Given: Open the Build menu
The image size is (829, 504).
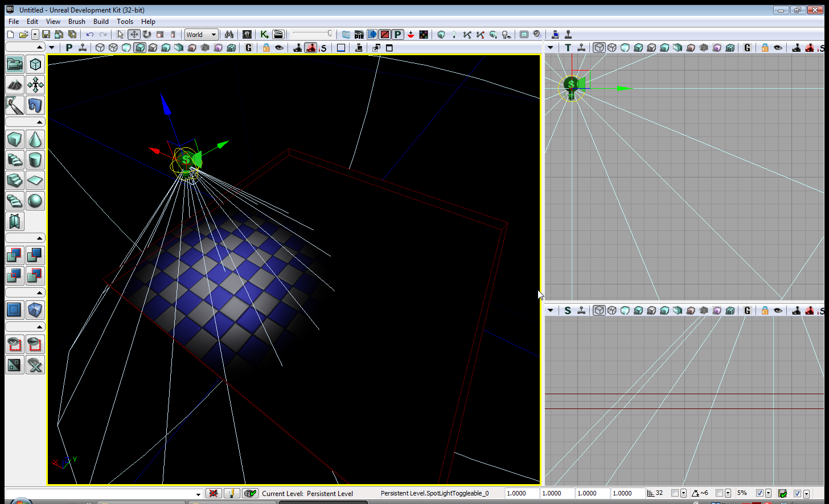Looking at the screenshot, I should [x=101, y=22].
